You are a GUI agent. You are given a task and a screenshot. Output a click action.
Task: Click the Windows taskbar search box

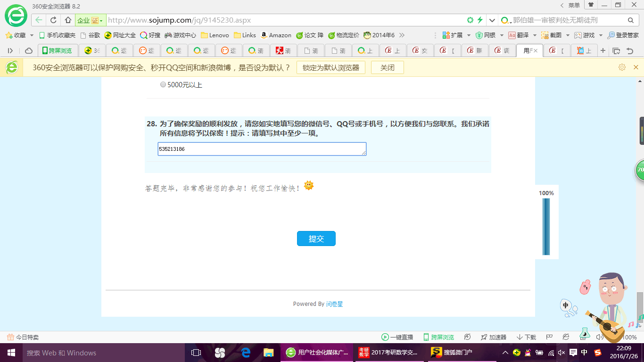pos(103,353)
